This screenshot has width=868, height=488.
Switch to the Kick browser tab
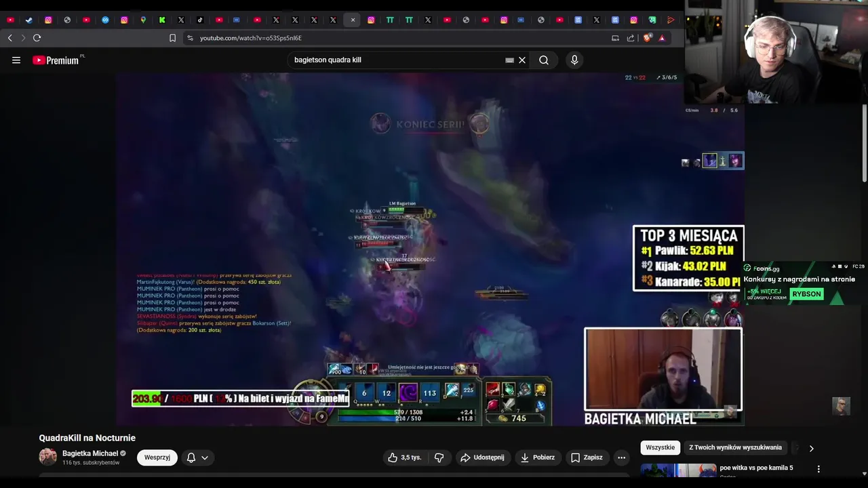tap(162, 20)
